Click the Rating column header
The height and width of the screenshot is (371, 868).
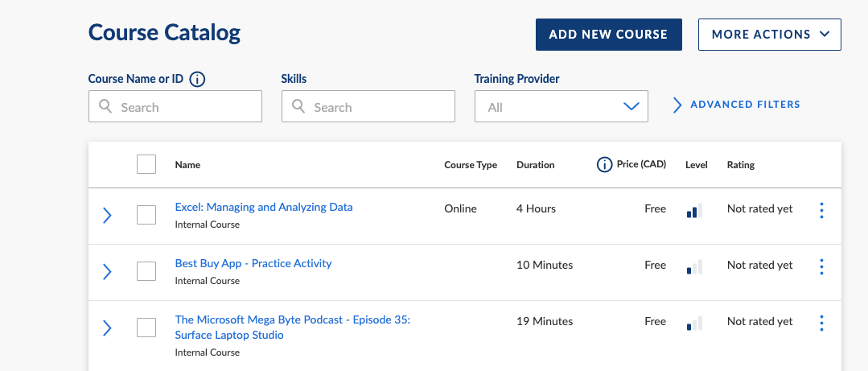click(741, 164)
